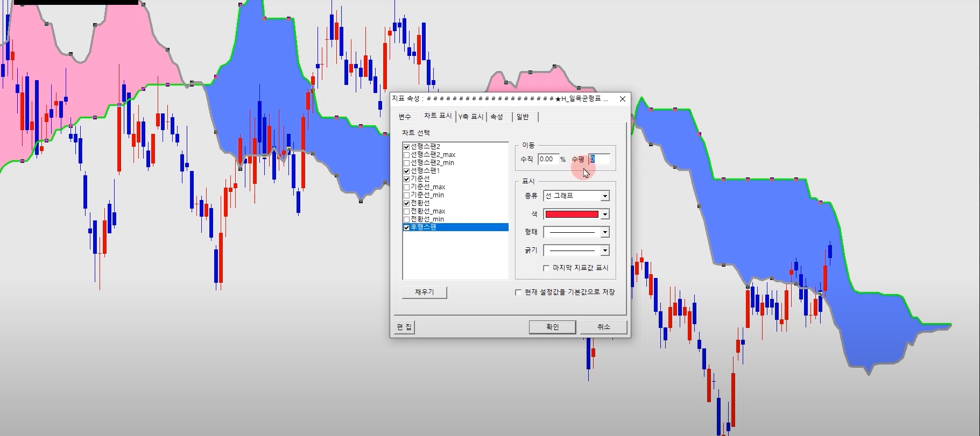
Task: Open the 굵기 line thickness dropdown
Action: click(x=605, y=251)
